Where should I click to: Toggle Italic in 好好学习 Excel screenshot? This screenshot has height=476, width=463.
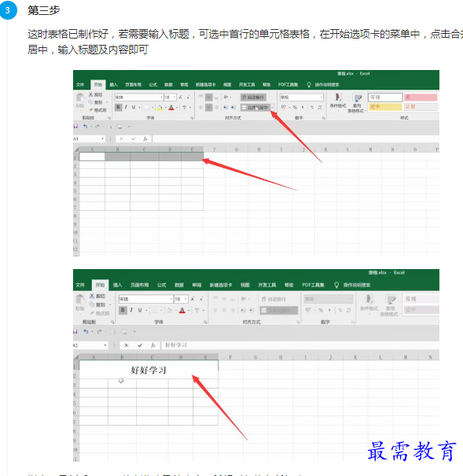(131, 310)
